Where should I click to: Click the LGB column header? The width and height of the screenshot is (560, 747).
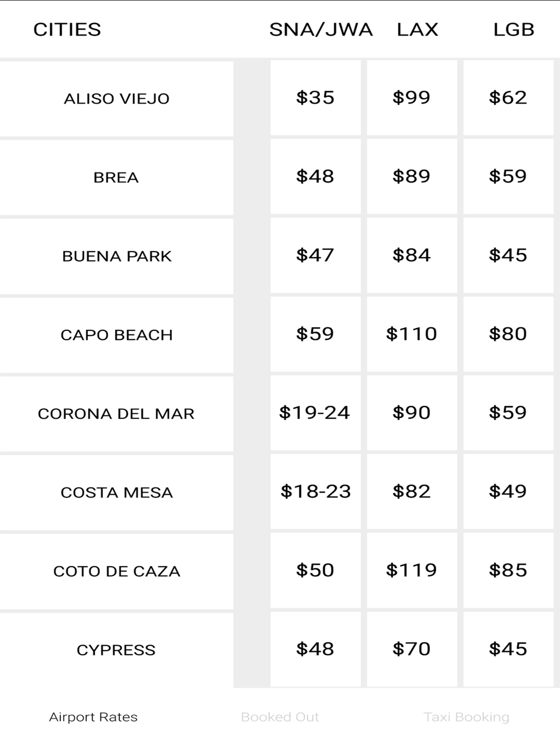click(514, 30)
